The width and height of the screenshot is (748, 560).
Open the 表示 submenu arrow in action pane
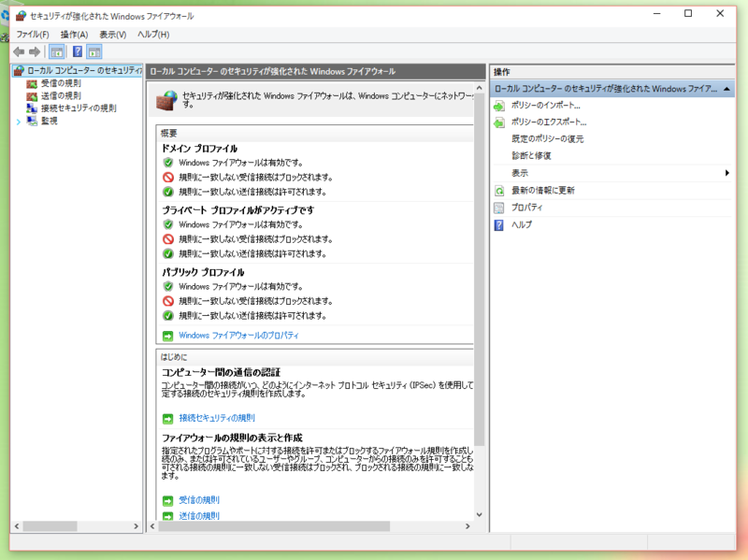[727, 173]
